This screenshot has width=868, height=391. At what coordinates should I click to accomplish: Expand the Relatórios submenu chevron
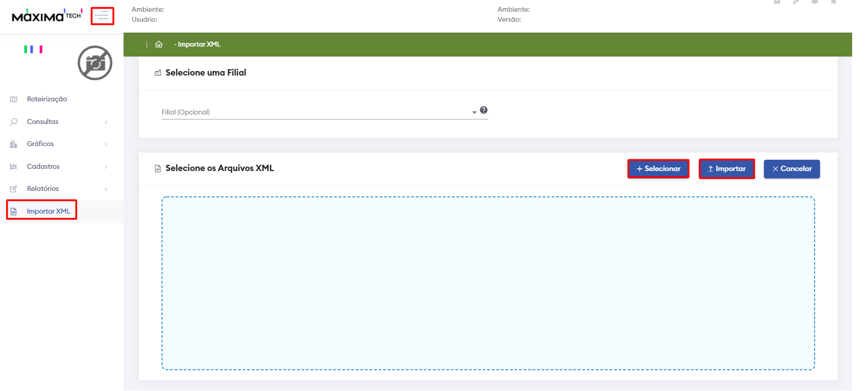point(106,189)
